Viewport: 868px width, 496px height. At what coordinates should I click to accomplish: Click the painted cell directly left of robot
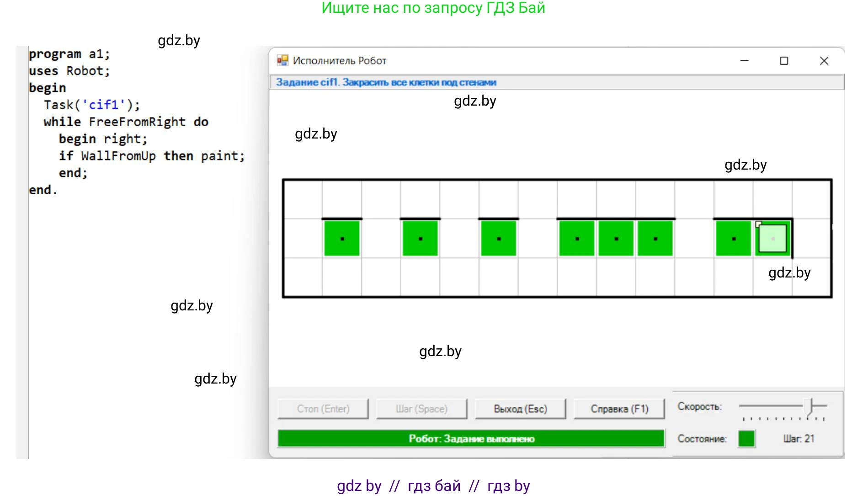click(734, 239)
